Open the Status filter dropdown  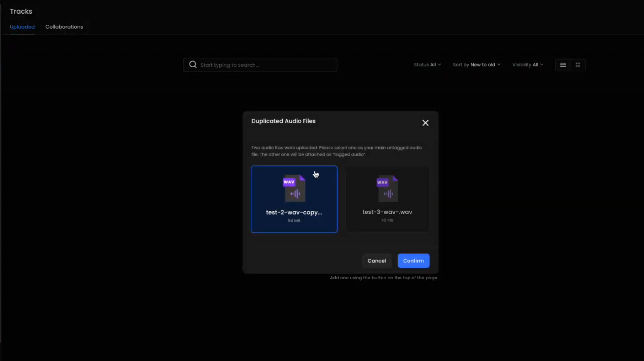[427, 65]
